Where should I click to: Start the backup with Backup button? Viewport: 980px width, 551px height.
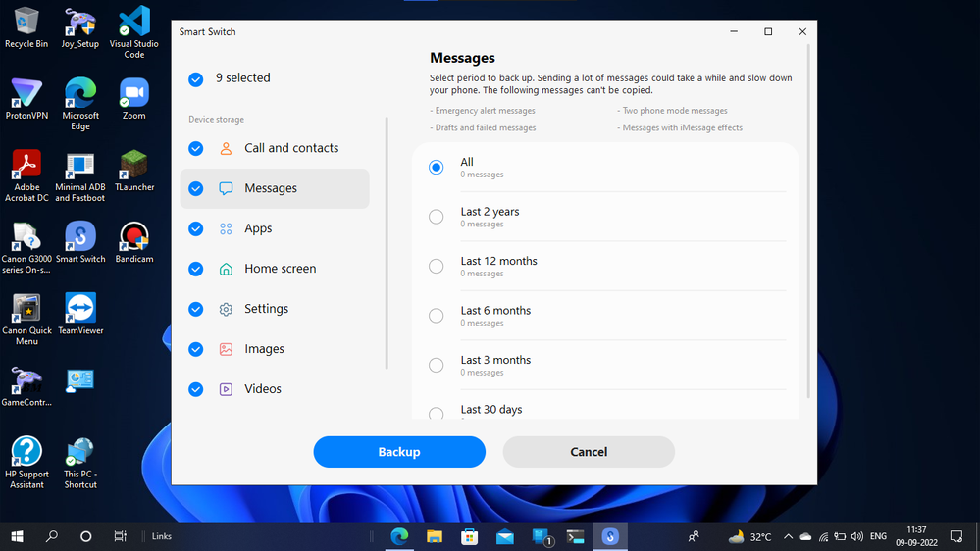tap(399, 452)
